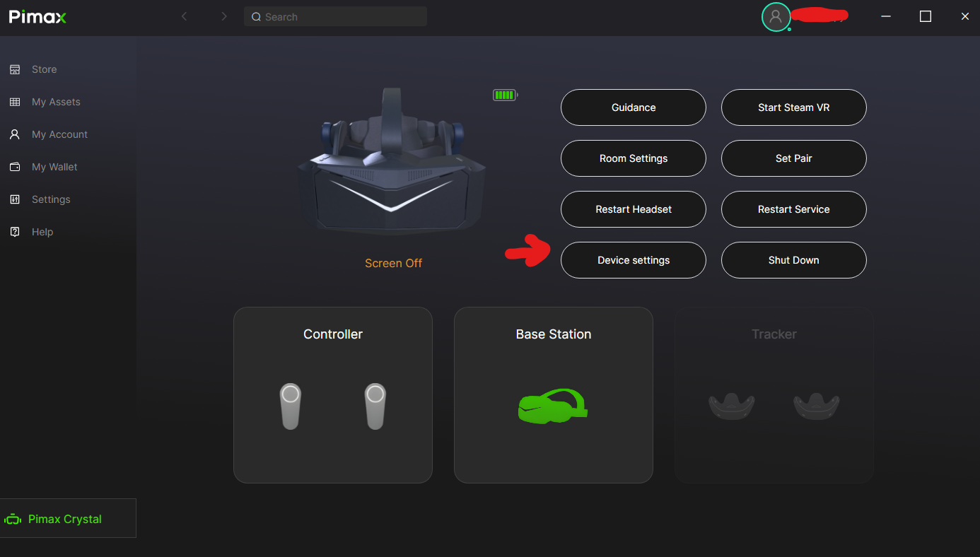Viewport: 980px width, 557px height.
Task: Go forward with the right arrow
Action: point(224,16)
